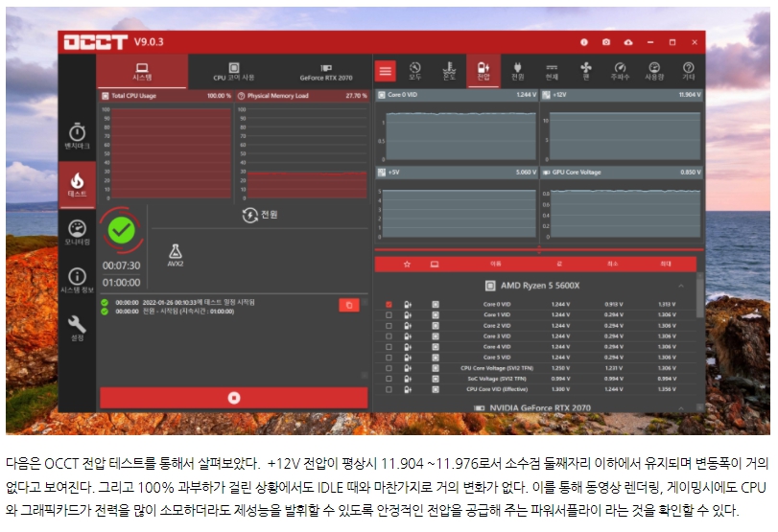Image resolution: width=778 pixels, height=532 pixels.
Task: Filter sensors by 전원 power plug icon
Action: (x=517, y=71)
